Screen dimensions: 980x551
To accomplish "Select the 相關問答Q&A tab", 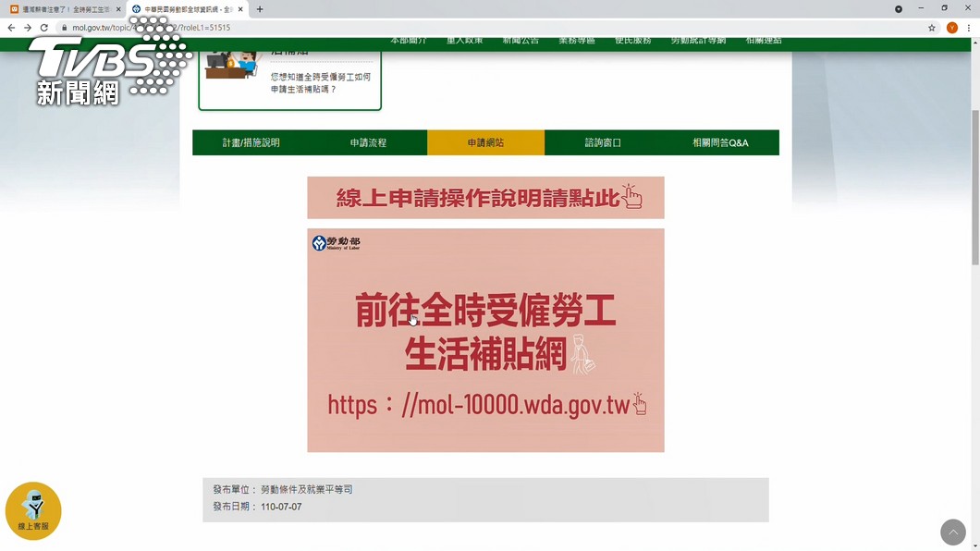I will (720, 142).
